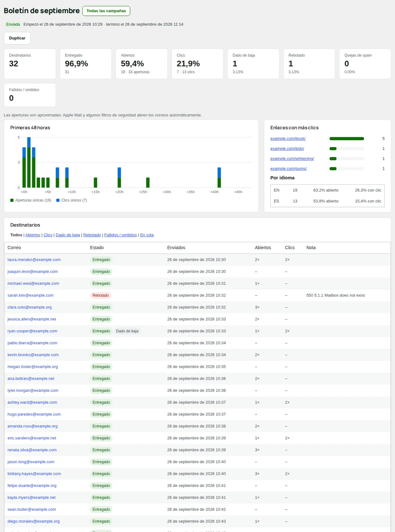
Task: Click the Enviados column header
Action: tap(176, 248)
